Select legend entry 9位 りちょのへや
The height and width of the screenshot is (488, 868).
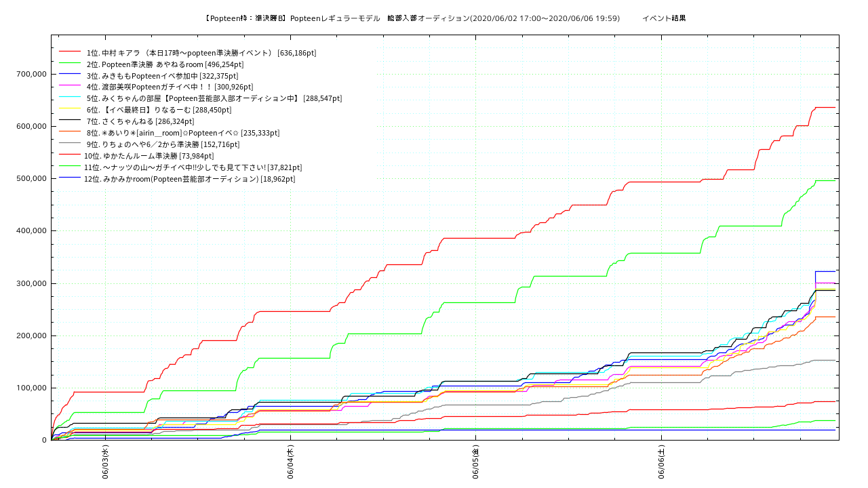[x=162, y=144]
